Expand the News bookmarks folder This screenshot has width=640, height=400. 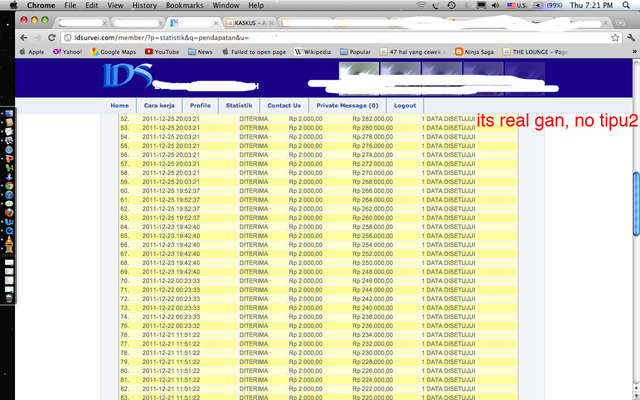tap(199, 51)
